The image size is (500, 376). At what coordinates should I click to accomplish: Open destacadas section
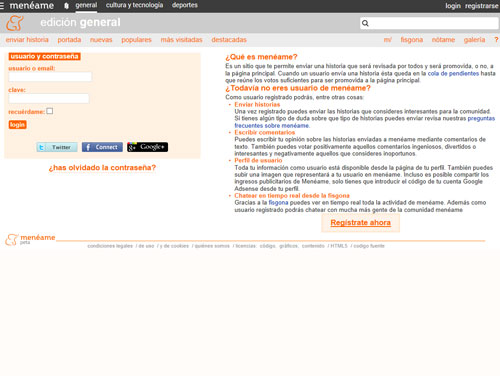(229, 40)
